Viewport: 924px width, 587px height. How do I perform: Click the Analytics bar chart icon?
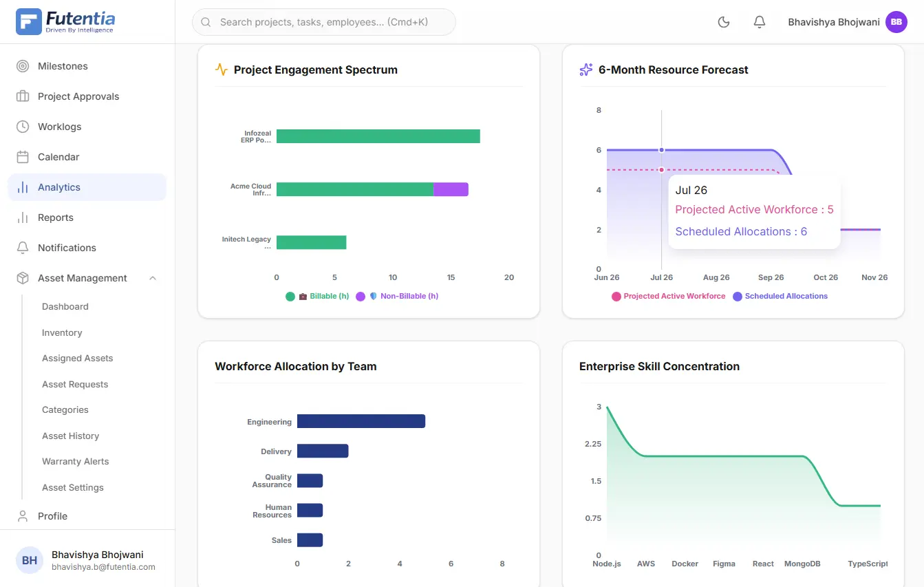pos(23,187)
